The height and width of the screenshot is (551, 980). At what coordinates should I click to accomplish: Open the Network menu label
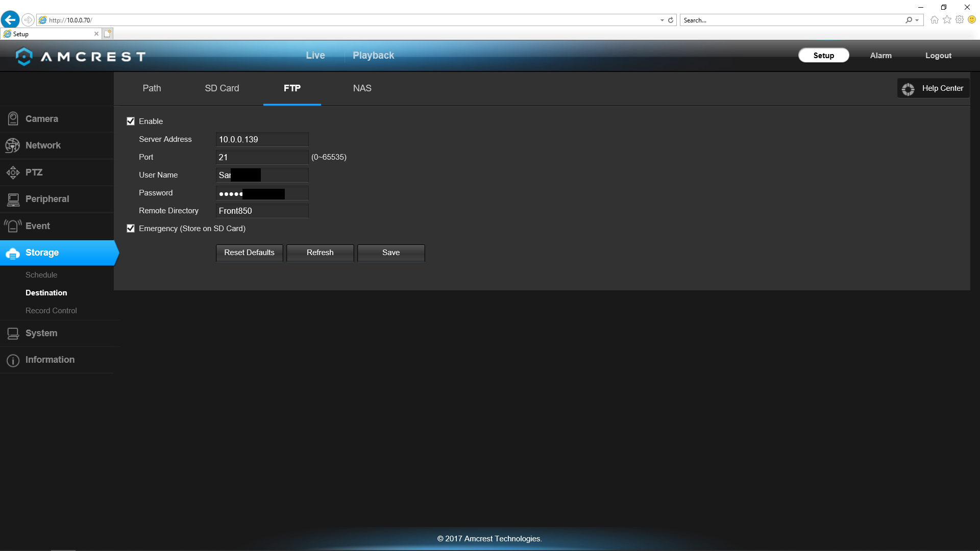point(43,145)
